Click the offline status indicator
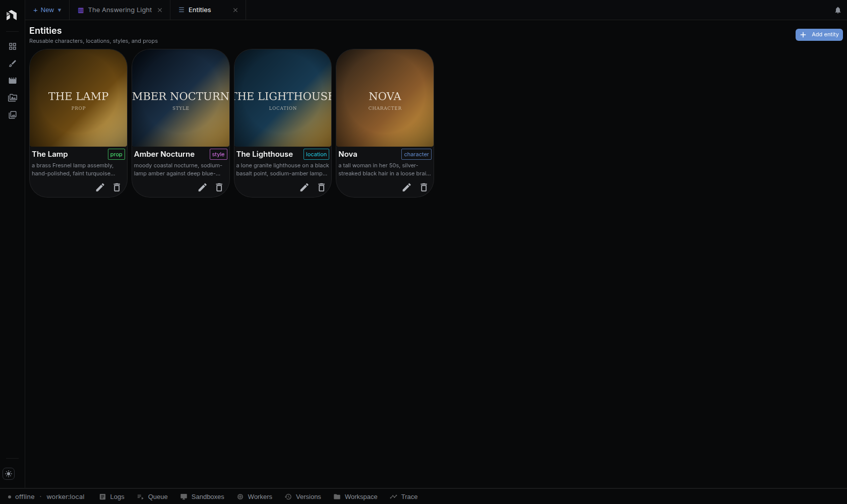 coord(21,497)
